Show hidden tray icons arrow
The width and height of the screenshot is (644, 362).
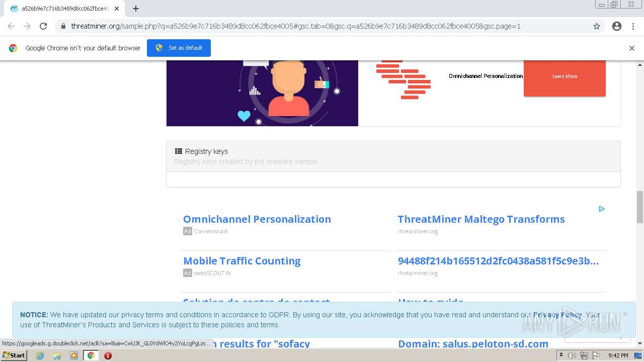tap(561, 355)
